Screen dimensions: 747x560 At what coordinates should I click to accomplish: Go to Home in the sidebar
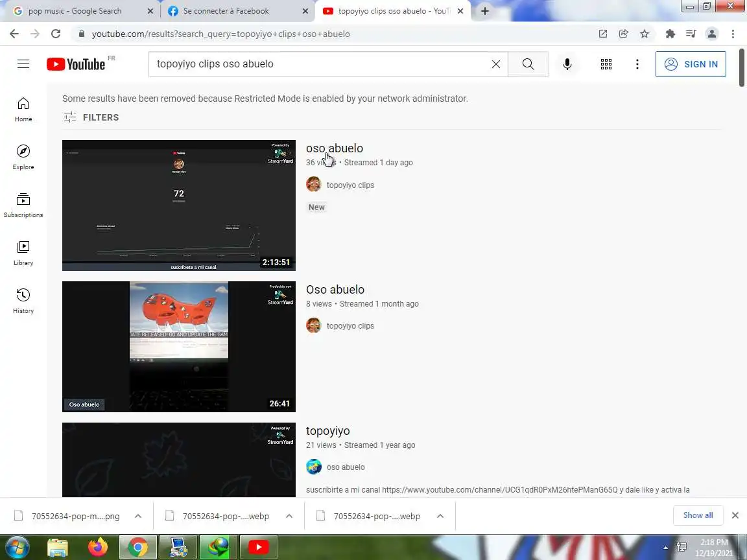coord(23,110)
